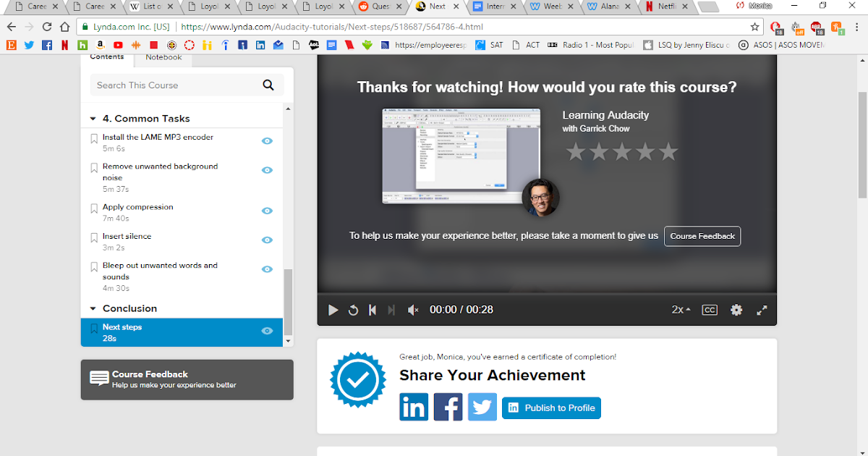Rate the course three stars
Screen dimensions: 868x456
[x=621, y=151]
